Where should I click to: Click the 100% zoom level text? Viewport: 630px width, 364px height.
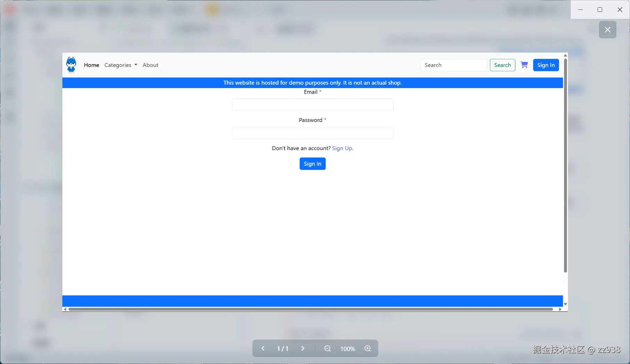[x=348, y=349]
